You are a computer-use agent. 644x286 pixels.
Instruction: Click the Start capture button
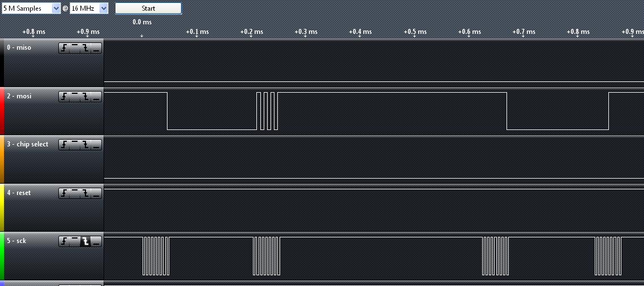[x=148, y=8]
